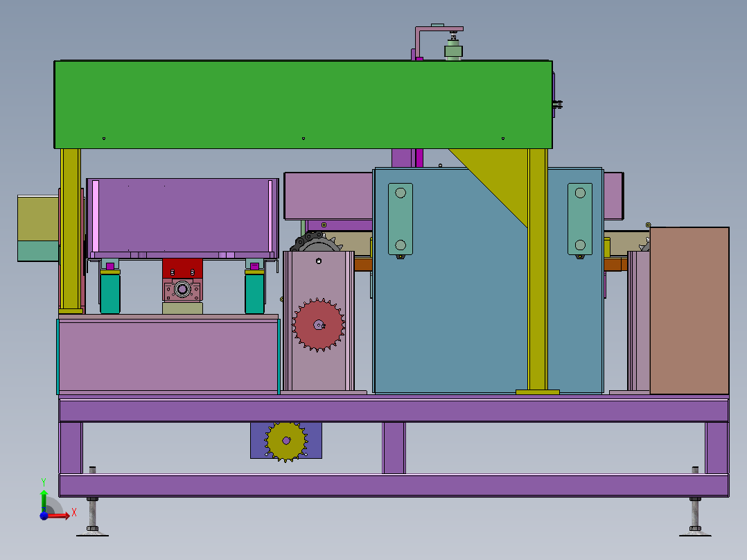Select the center purple frame leg

pos(394,448)
